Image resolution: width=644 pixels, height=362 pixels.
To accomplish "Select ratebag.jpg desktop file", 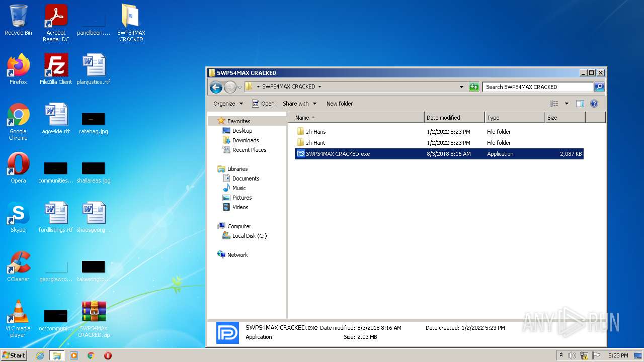I will pyautogui.click(x=94, y=123).
